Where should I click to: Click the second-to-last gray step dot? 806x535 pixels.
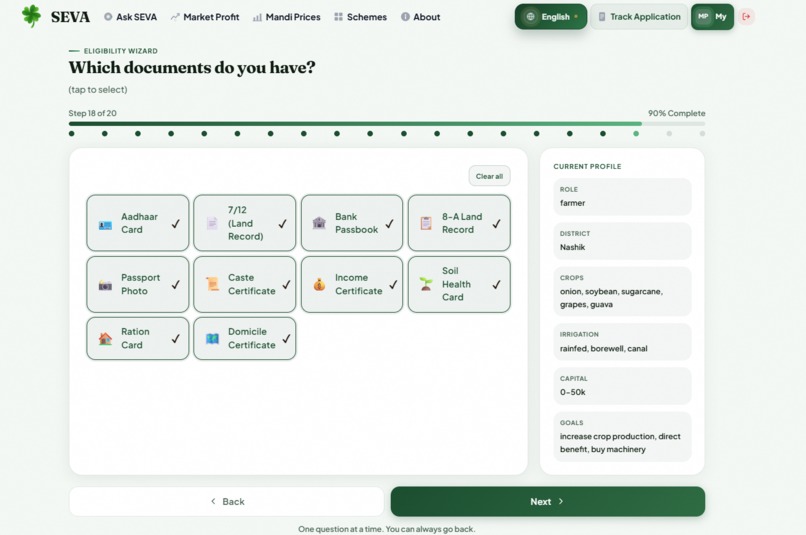pos(669,134)
